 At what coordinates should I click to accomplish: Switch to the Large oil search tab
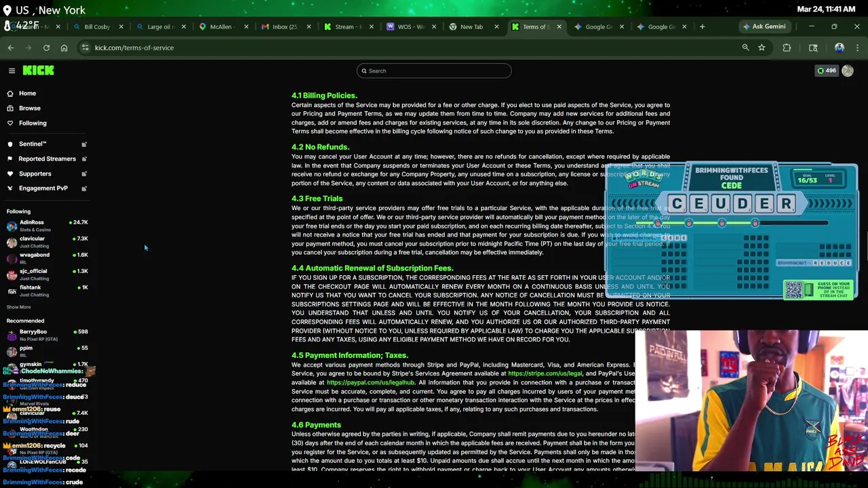[x=160, y=26]
